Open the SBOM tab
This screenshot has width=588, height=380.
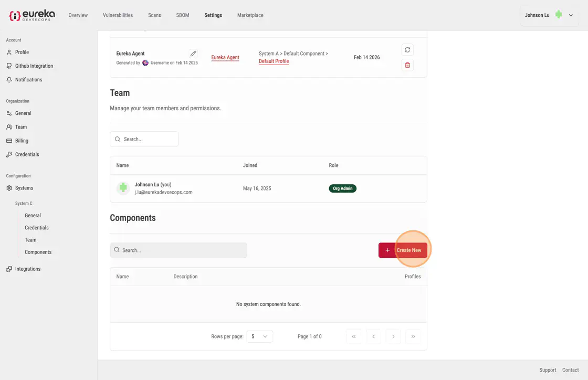(x=183, y=15)
